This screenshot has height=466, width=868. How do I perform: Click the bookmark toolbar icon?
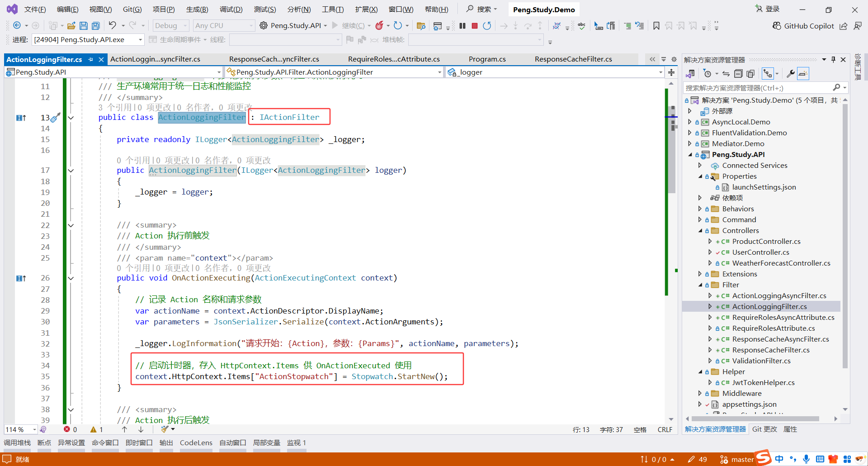656,26
